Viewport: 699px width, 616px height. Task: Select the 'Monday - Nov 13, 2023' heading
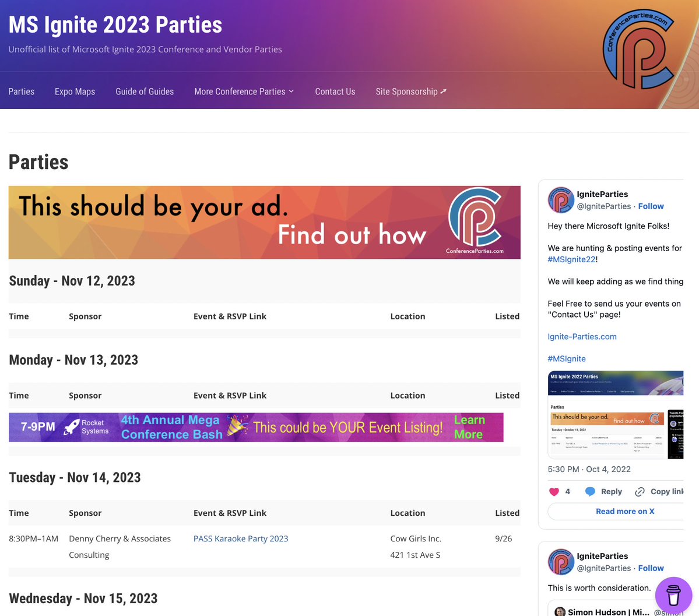pyautogui.click(x=73, y=360)
